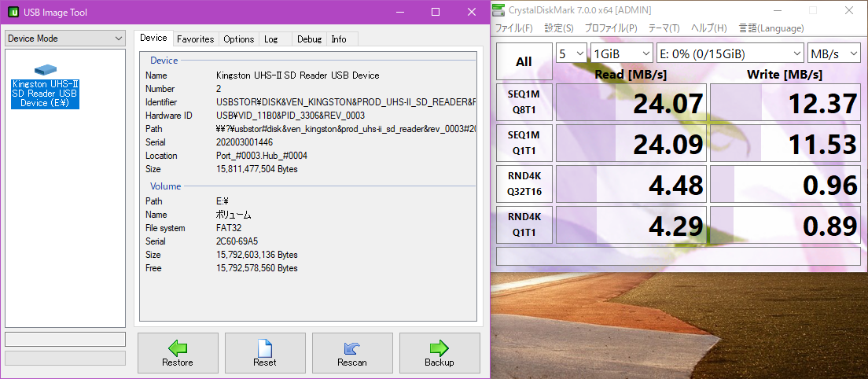868x379 pixels.
Task: Run the SEQ1M Q1T1 test button
Action: (x=524, y=143)
